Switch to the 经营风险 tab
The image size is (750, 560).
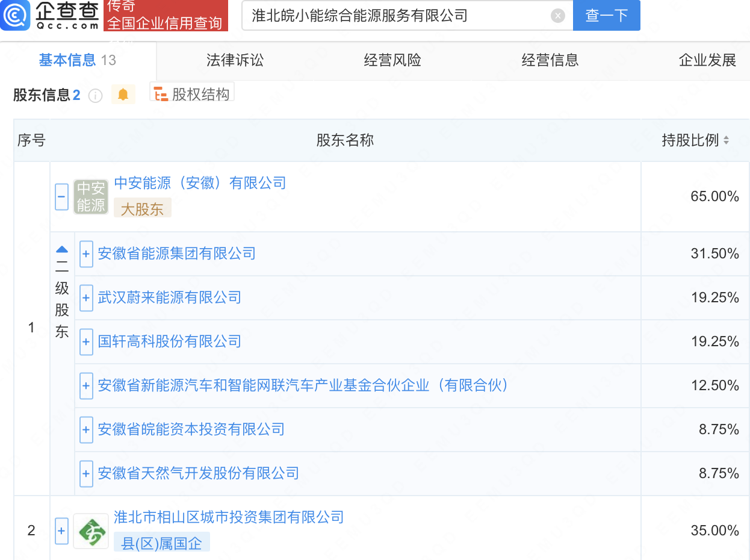click(392, 60)
